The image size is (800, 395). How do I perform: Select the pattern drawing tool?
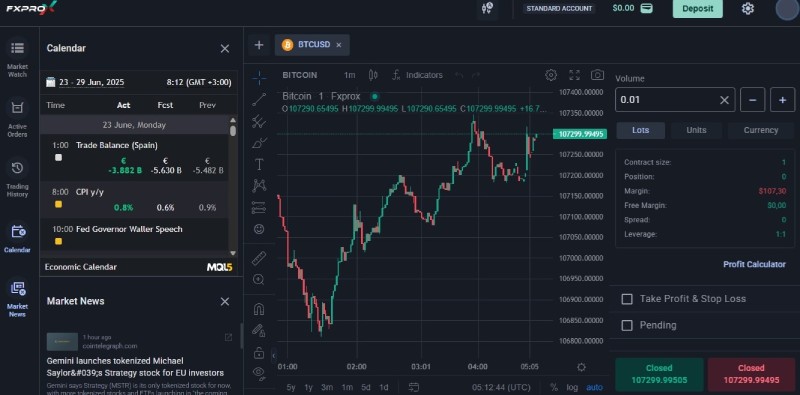(259, 186)
